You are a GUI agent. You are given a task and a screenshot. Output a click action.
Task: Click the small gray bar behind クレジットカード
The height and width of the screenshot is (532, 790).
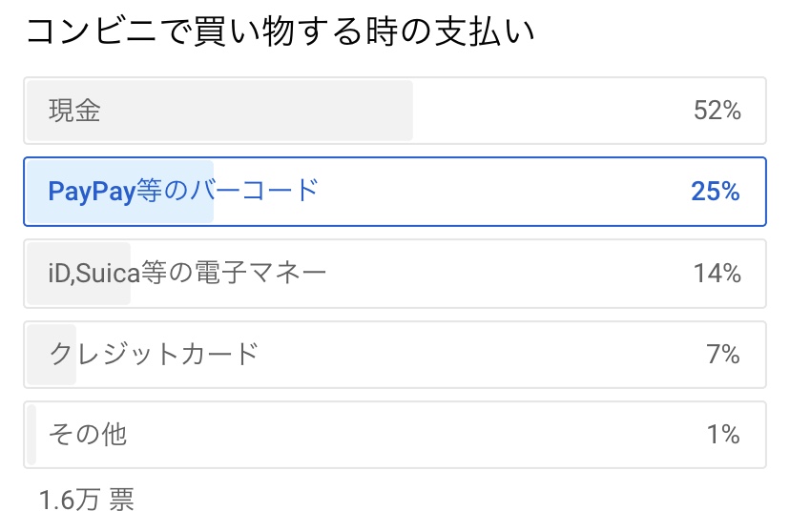52,355
